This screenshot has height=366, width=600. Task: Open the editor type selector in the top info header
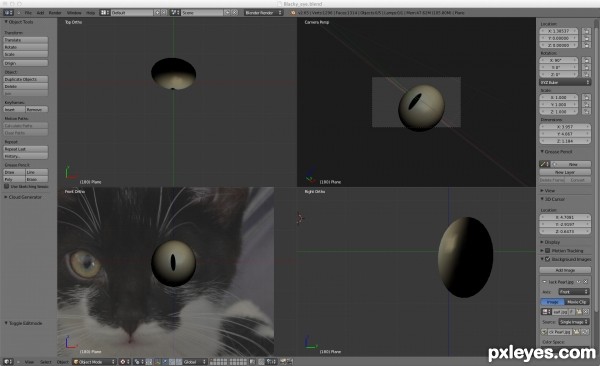(8, 13)
